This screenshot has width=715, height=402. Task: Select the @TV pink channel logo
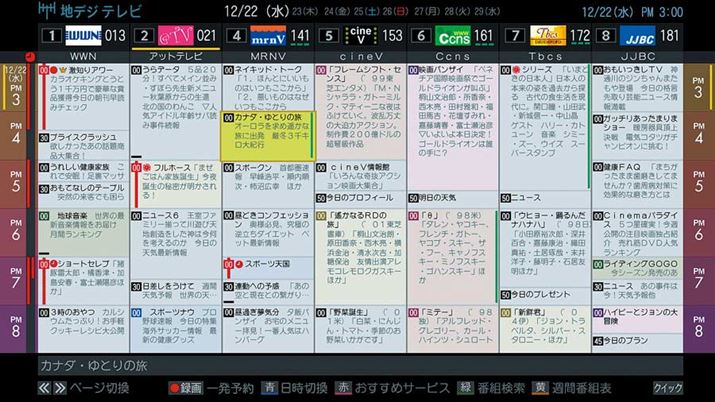(x=176, y=36)
